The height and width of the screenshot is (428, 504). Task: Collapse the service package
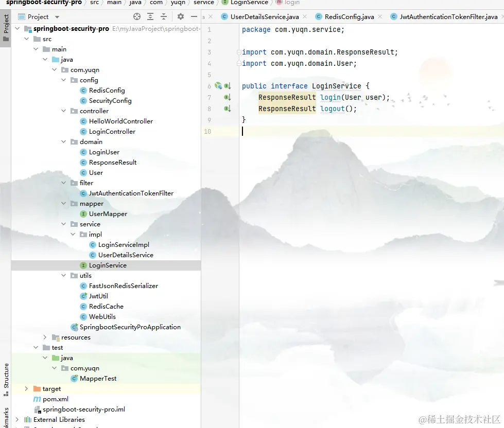click(x=64, y=224)
